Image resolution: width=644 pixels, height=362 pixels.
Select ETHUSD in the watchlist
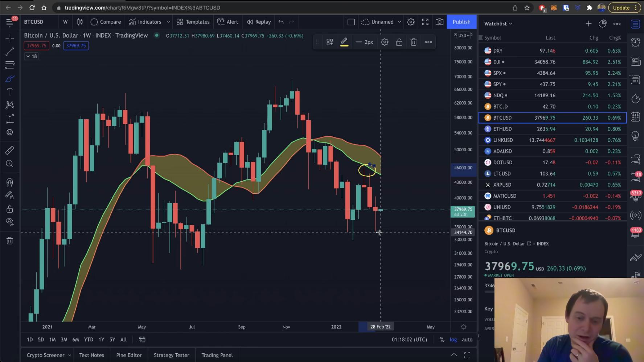553,129
